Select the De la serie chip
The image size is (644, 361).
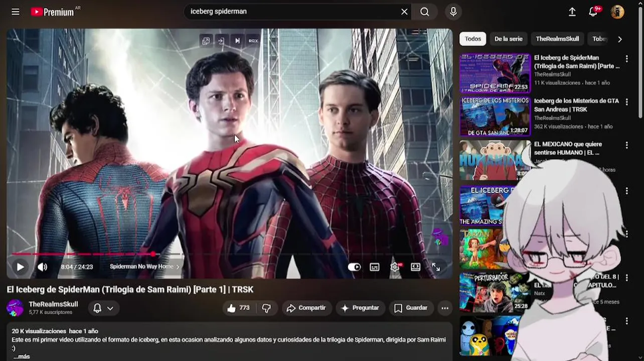point(509,39)
